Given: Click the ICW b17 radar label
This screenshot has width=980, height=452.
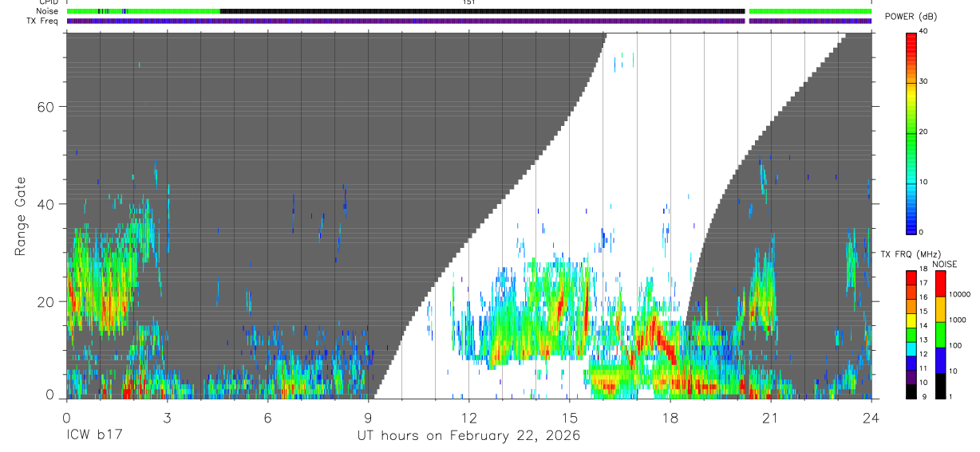Looking at the screenshot, I should pos(93,436).
